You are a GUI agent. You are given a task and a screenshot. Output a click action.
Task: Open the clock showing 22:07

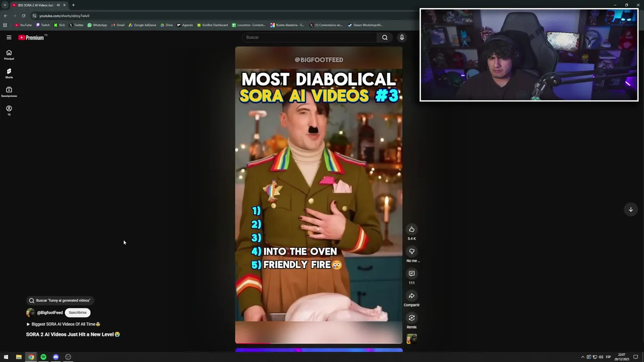(x=621, y=357)
